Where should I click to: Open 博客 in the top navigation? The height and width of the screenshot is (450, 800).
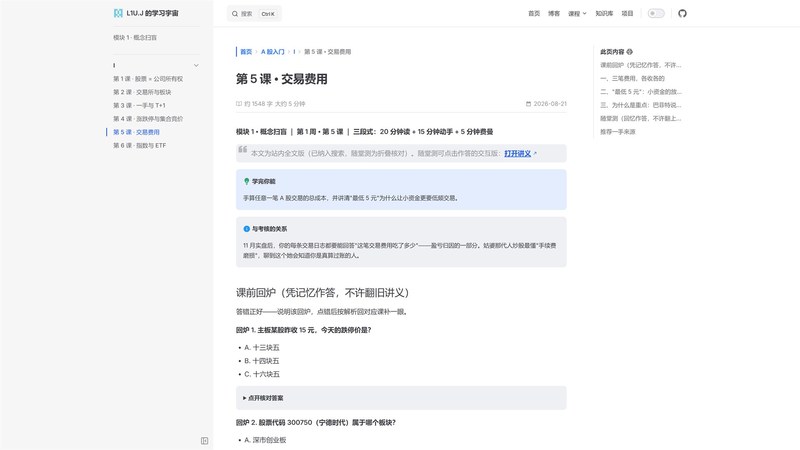[x=554, y=14]
